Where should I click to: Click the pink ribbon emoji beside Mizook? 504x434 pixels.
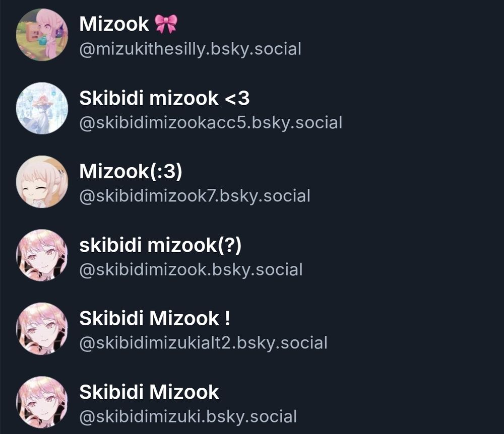click(x=166, y=24)
